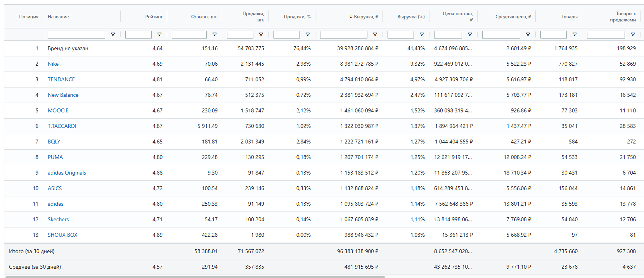
Task: Open the Nike brand link
Action: coord(53,64)
